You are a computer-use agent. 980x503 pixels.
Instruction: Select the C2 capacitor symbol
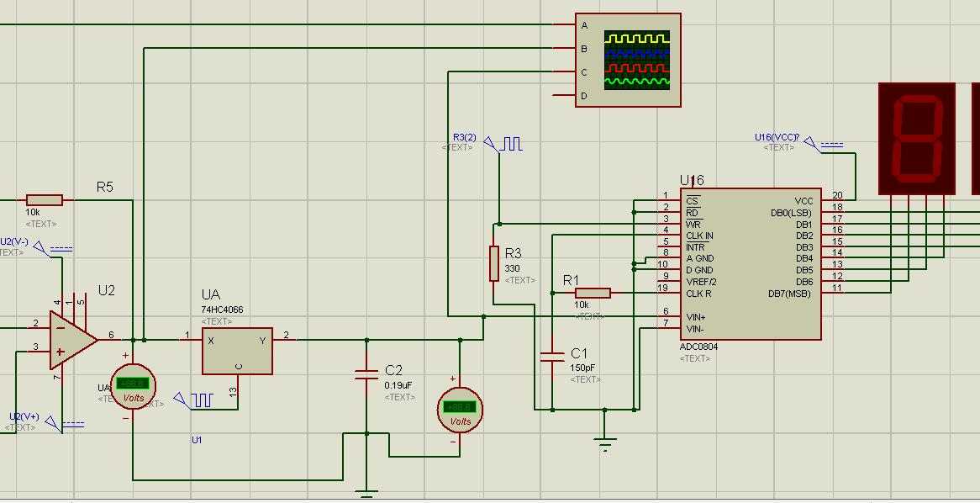pyautogui.click(x=366, y=375)
